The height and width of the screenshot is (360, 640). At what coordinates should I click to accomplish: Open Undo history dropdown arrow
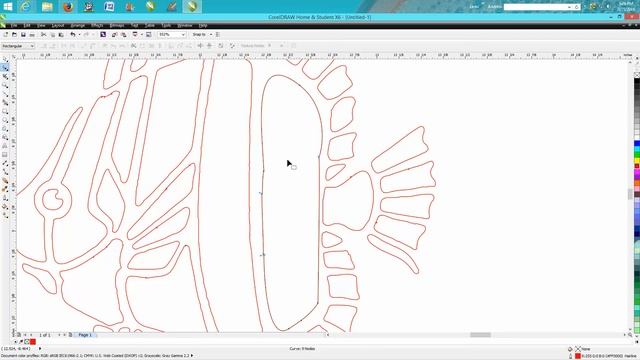(x=79, y=35)
